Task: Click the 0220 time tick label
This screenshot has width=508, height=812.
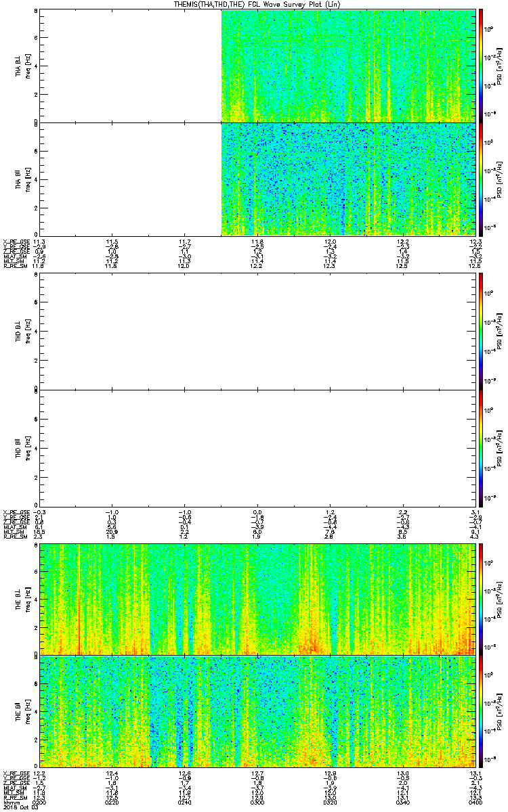Action: coord(112,802)
